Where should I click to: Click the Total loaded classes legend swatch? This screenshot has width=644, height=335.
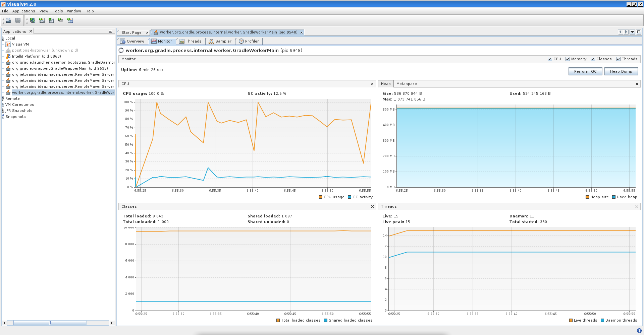pos(278,320)
